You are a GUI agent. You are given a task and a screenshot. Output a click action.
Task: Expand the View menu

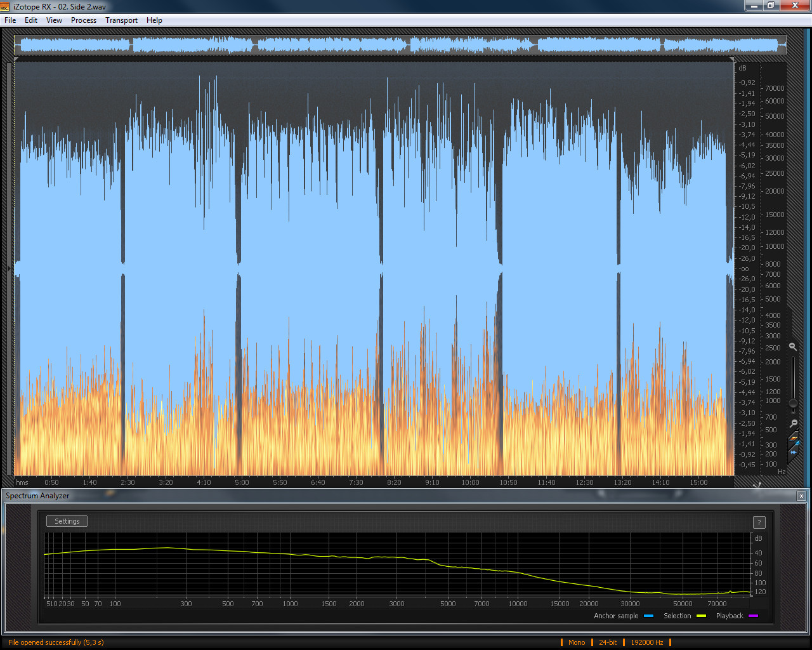[54, 20]
